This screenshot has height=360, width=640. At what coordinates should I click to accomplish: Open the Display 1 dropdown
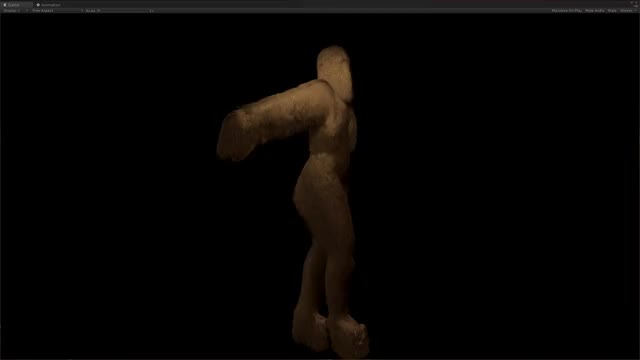(16, 11)
